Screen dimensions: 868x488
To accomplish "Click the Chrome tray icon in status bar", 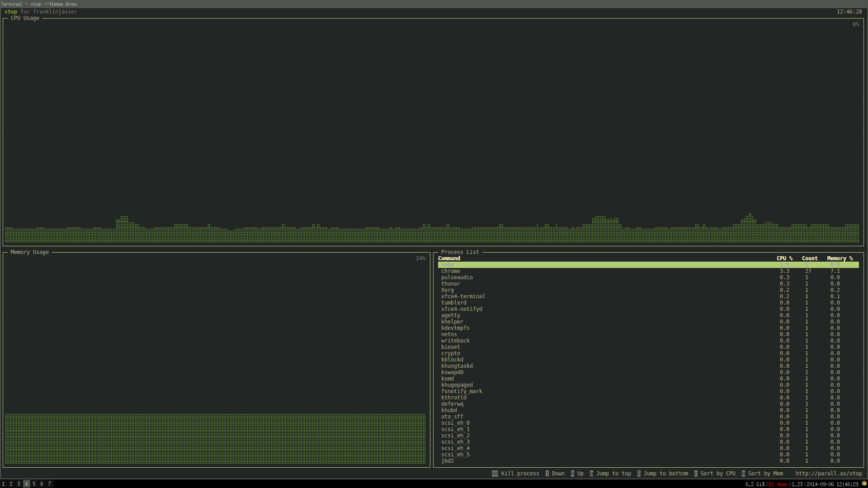I will pos(864,483).
